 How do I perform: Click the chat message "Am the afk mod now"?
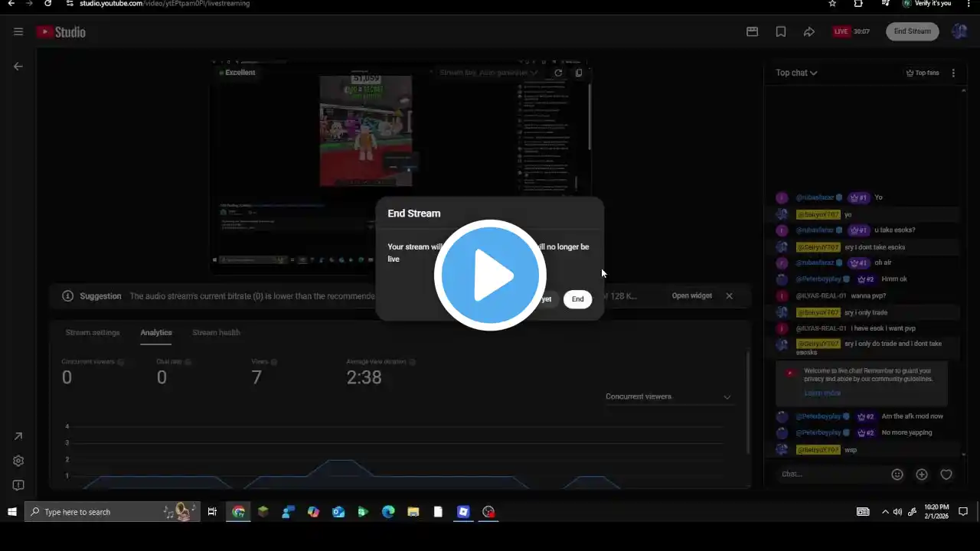click(913, 416)
